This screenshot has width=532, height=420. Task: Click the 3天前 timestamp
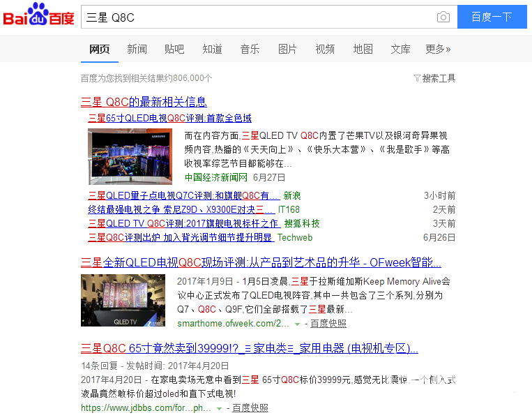pos(443,223)
